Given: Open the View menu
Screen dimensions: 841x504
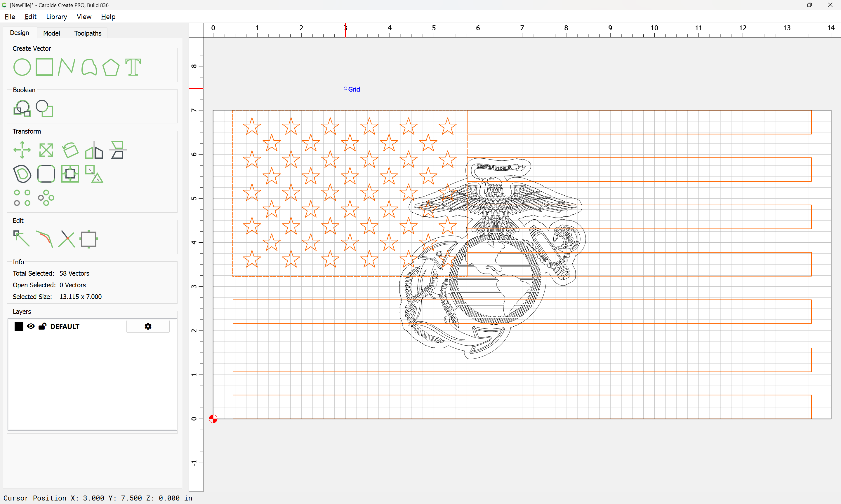Looking at the screenshot, I should pos(84,17).
